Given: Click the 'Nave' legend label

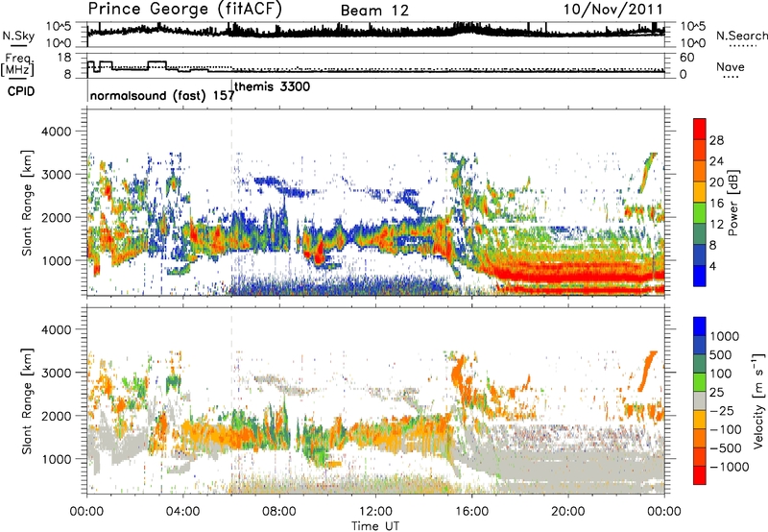Looking at the screenshot, I should pos(731,66).
